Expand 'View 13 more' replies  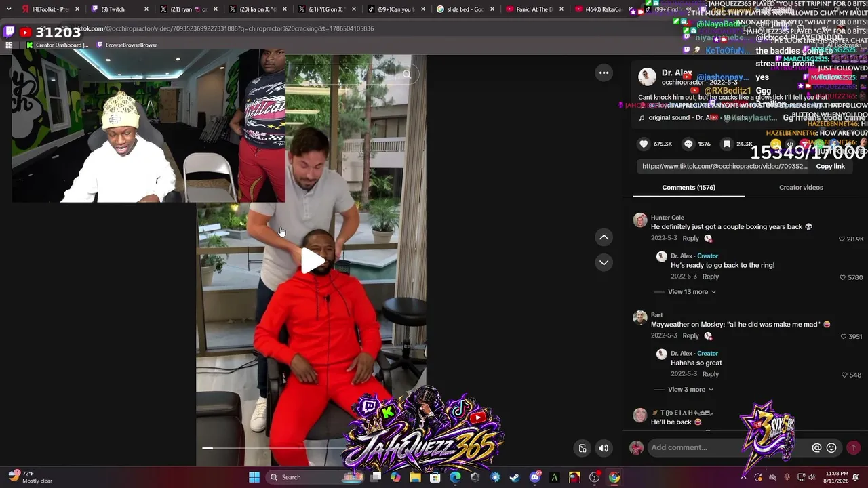point(692,292)
